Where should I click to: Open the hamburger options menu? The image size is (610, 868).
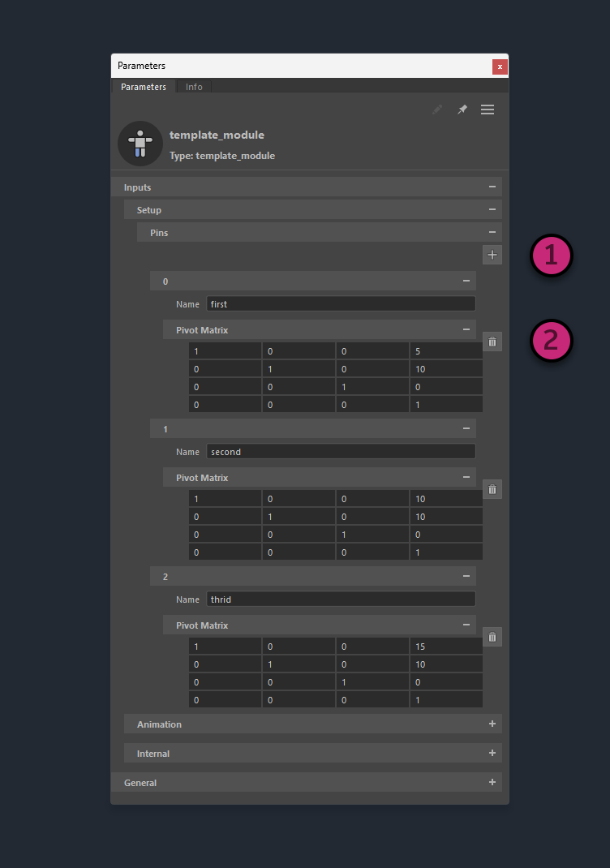click(x=488, y=110)
